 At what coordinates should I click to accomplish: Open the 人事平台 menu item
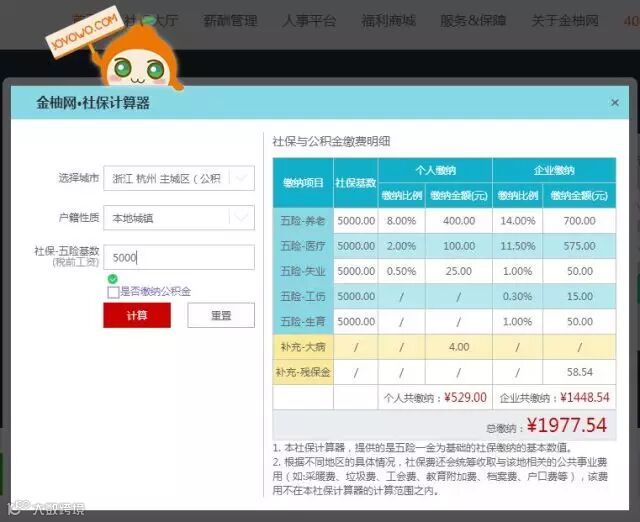[309, 20]
